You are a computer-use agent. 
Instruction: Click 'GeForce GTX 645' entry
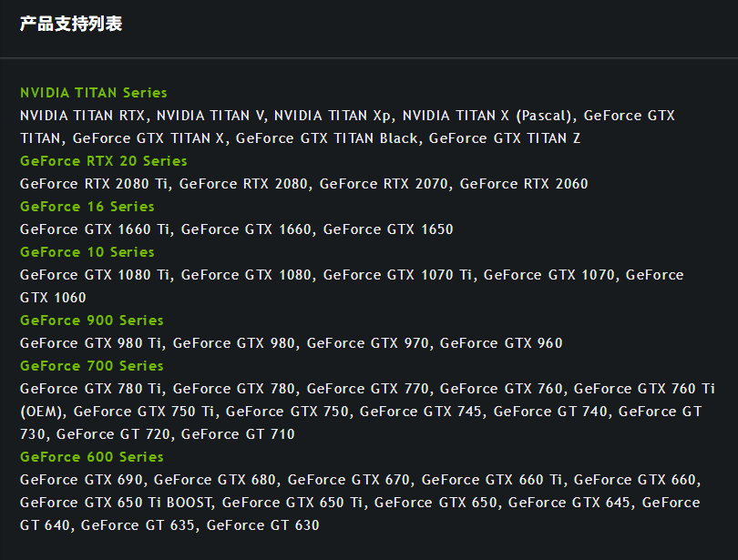[x=569, y=503]
